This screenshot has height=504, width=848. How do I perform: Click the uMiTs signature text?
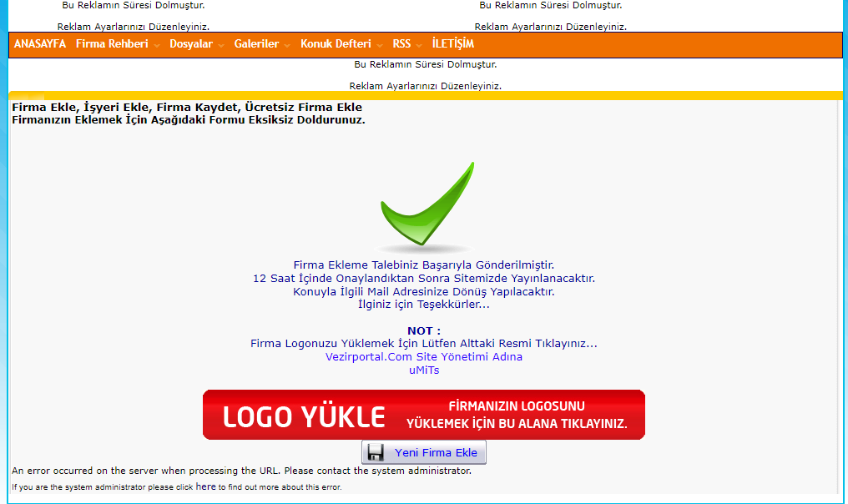[x=424, y=370]
